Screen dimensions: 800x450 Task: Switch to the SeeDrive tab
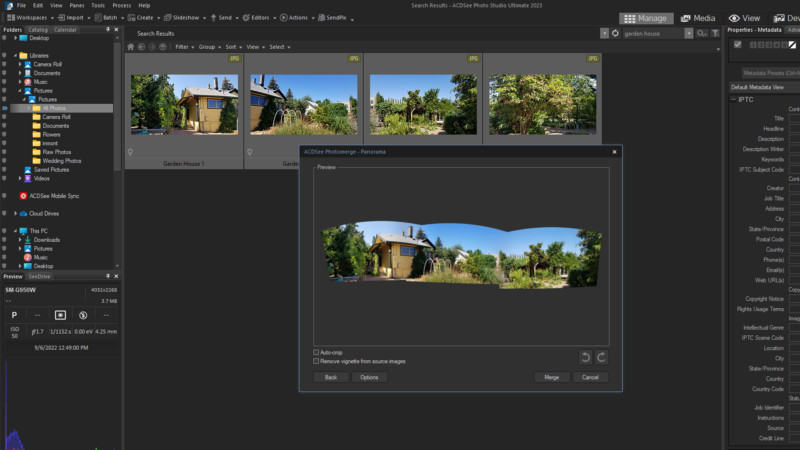click(x=39, y=277)
